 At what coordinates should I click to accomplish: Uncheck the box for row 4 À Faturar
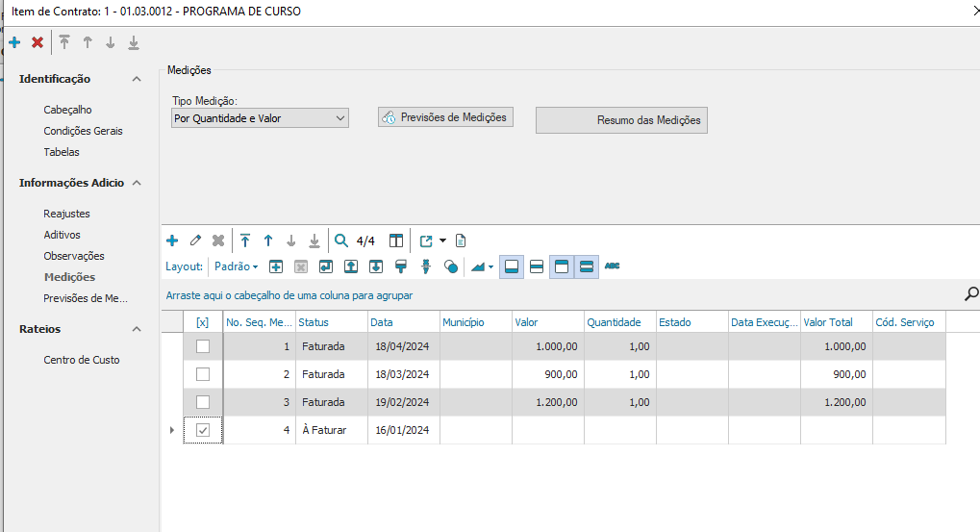pyautogui.click(x=202, y=430)
